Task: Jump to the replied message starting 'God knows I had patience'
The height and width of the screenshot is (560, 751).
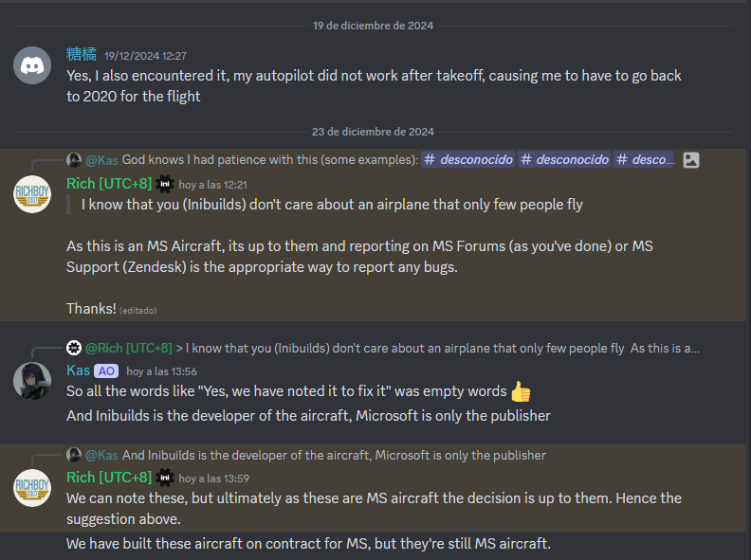Action: [x=270, y=160]
